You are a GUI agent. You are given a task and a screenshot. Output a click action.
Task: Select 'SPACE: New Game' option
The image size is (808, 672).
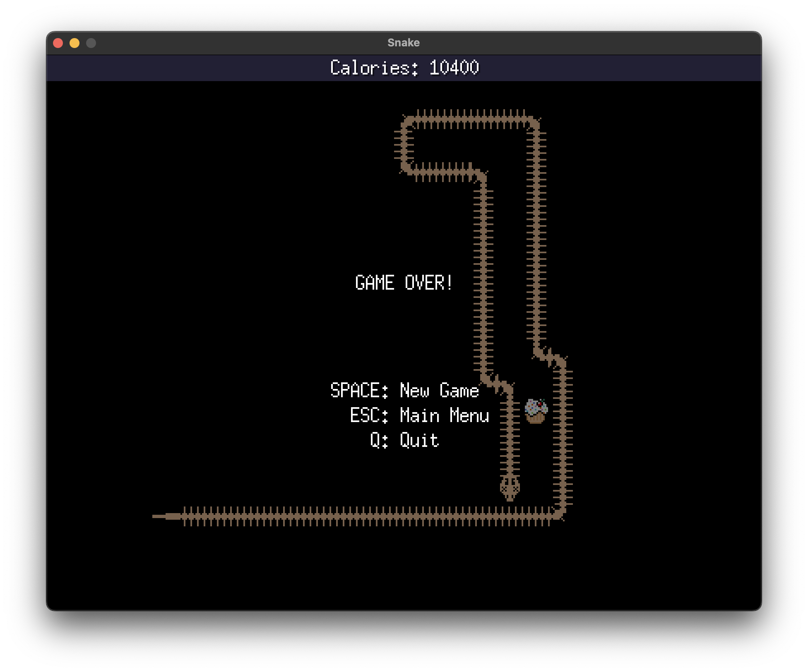point(404,390)
